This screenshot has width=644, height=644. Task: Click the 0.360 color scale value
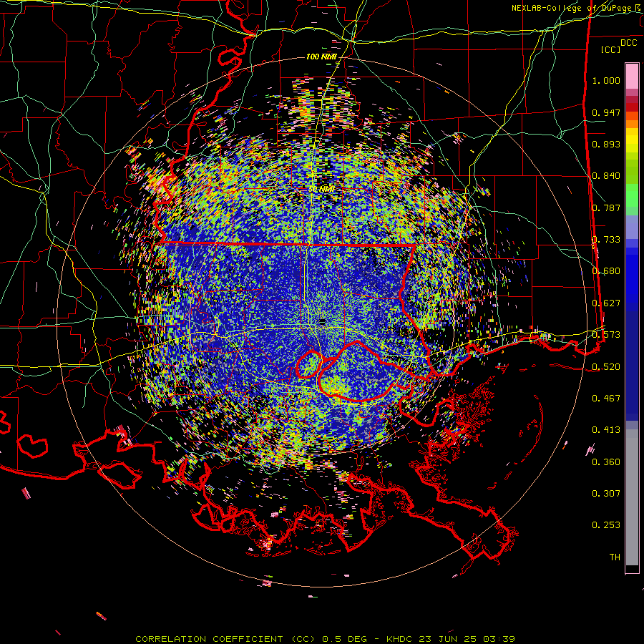coord(606,462)
